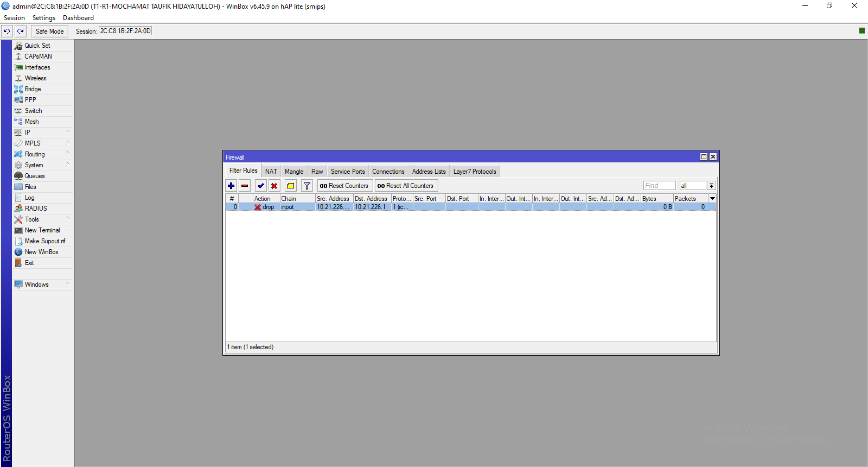Viewport: 868px width, 467px height.
Task: Open Queues from the sidebar
Action: 43,176
